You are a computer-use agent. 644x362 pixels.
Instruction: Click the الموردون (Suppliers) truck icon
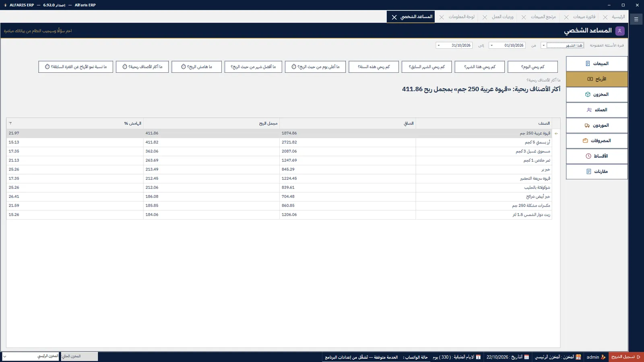click(587, 125)
